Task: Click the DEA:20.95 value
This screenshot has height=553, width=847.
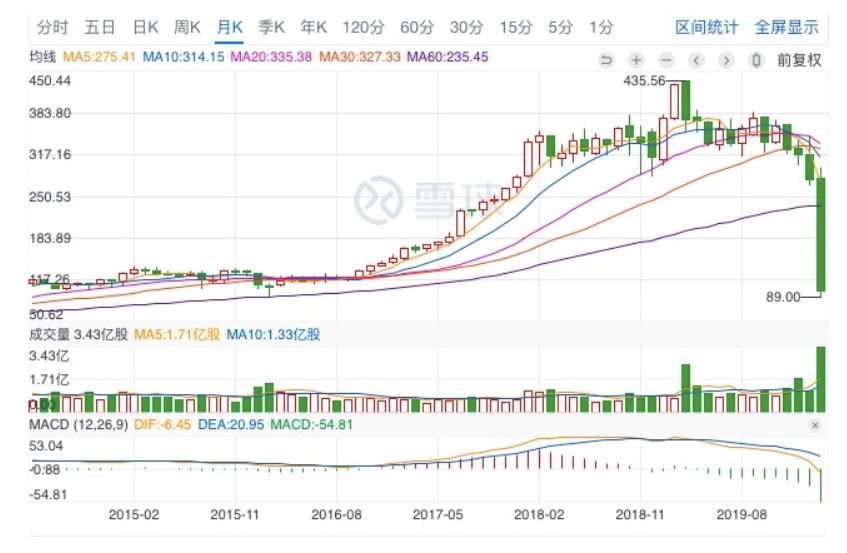Action: [x=231, y=424]
